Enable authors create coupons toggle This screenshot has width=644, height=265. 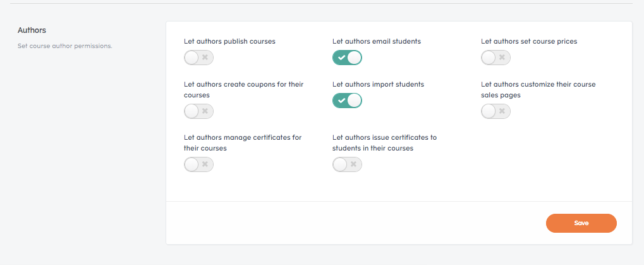(x=199, y=111)
